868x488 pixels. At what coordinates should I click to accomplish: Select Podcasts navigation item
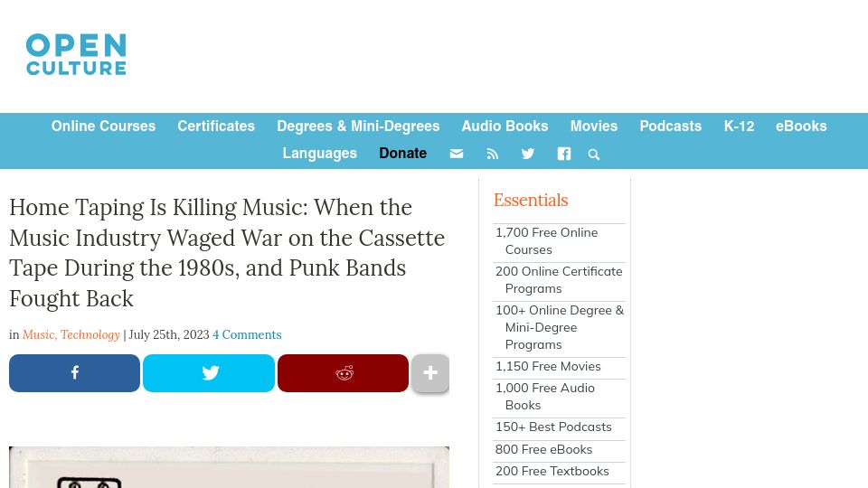(670, 127)
